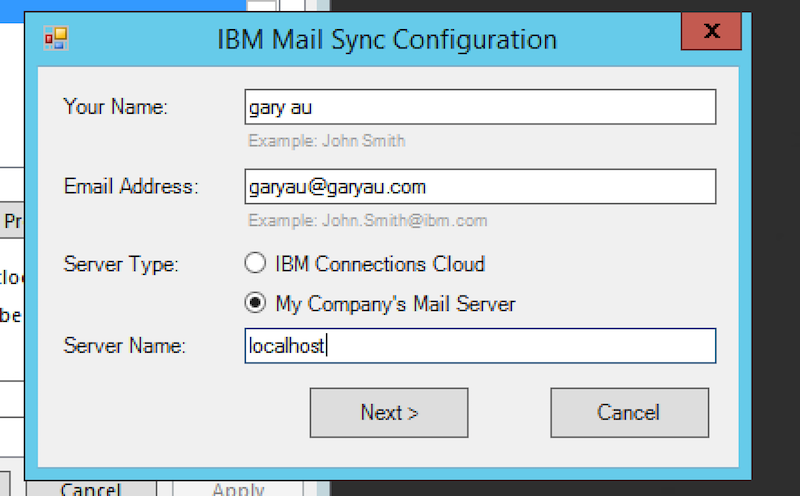Click the dialog title 'IBM Mail Sync Configuration'

pyautogui.click(x=387, y=39)
